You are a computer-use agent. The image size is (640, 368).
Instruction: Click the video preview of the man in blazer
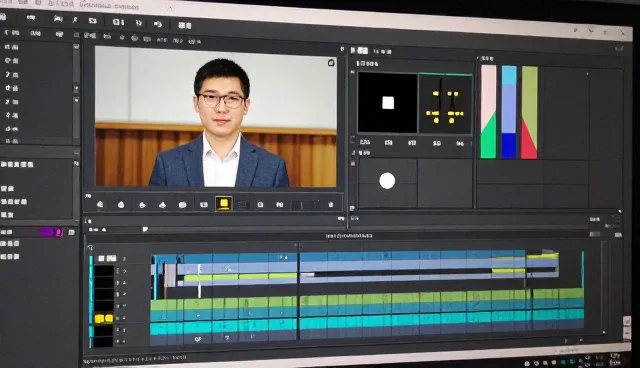(x=216, y=117)
